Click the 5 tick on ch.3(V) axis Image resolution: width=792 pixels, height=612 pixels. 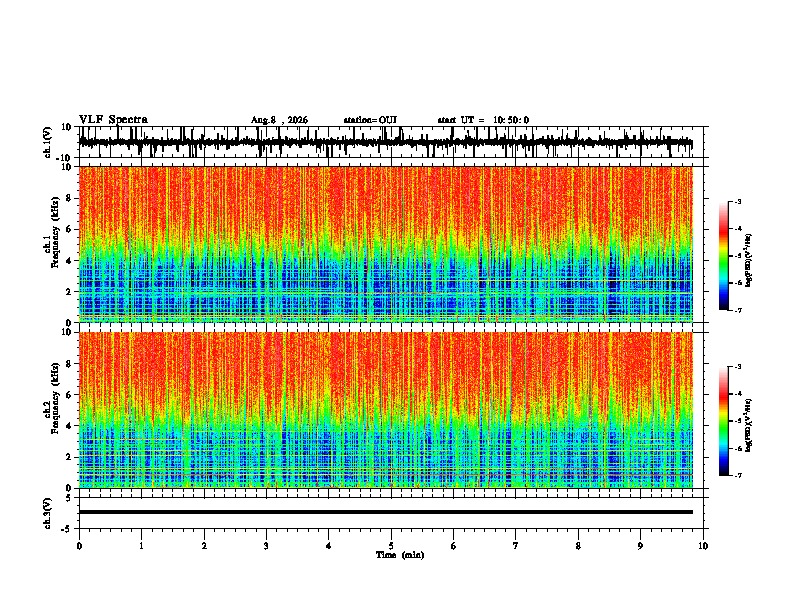69,498
